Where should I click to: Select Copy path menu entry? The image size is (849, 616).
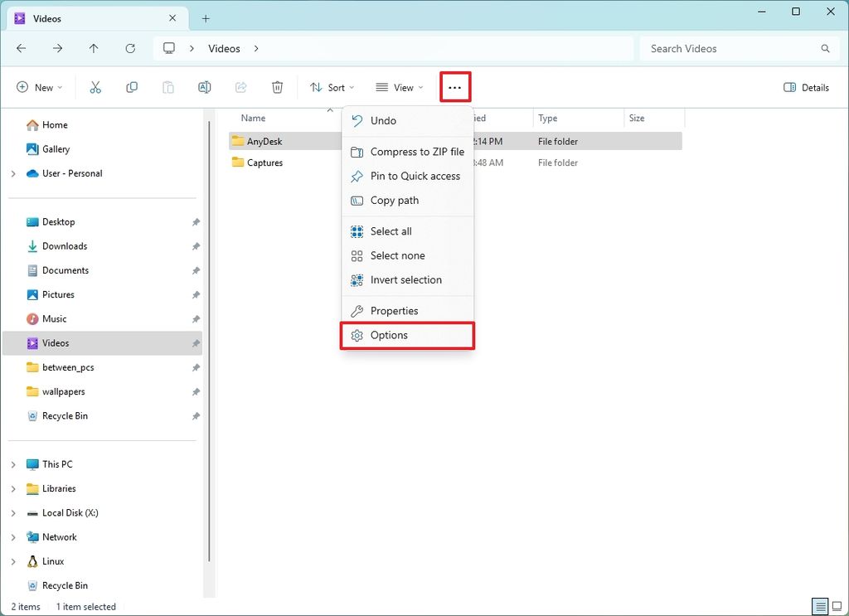[x=408, y=201]
